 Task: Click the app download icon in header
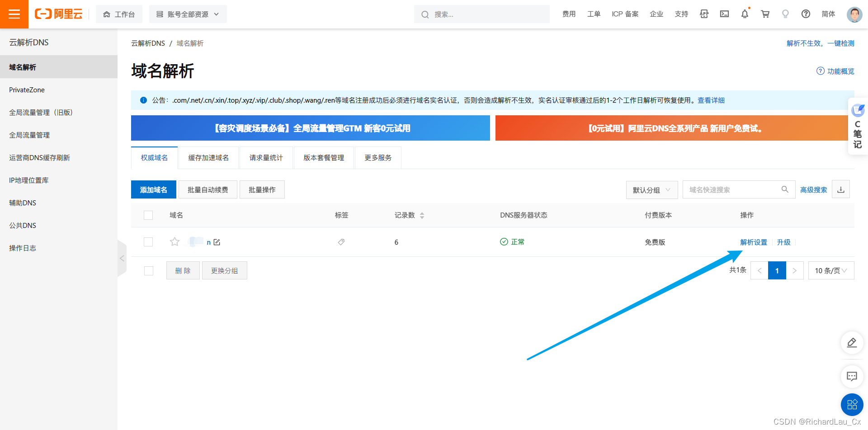tap(704, 14)
